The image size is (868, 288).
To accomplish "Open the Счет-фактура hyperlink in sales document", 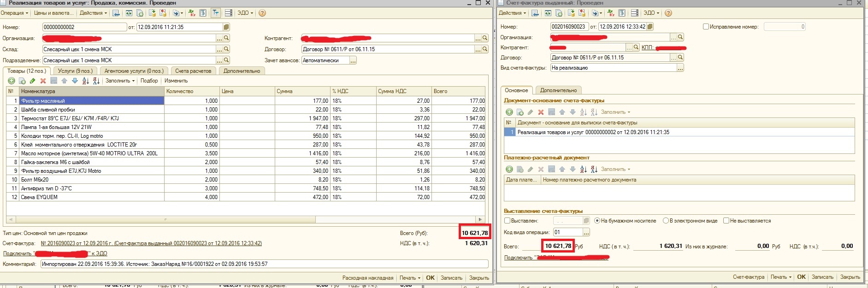I will tap(151, 243).
